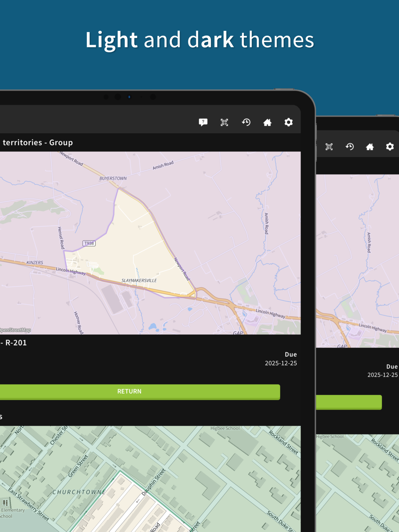Click the T938 road marker

tap(89, 243)
